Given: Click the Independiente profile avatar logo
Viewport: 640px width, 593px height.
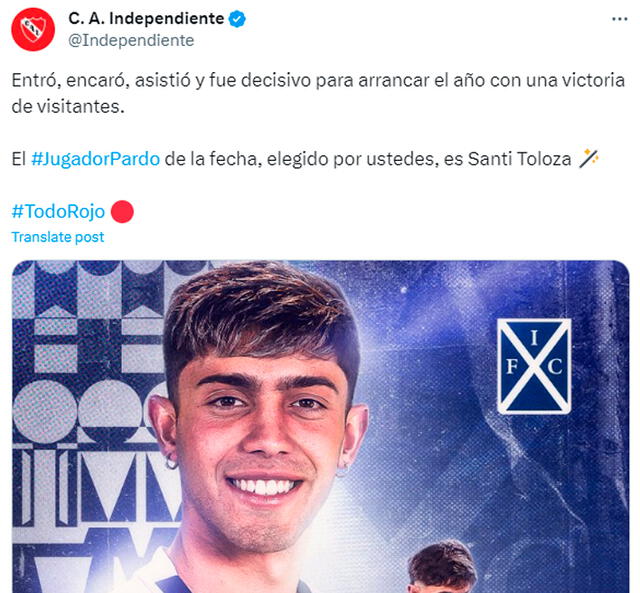Looking at the screenshot, I should [33, 29].
